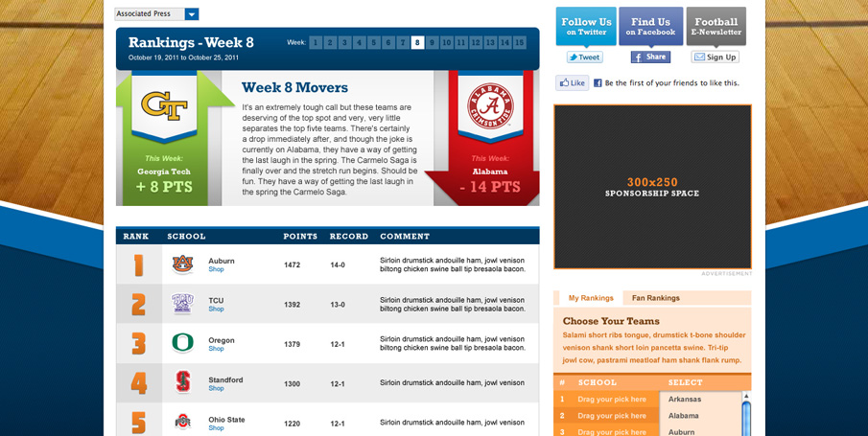Select week 7 in the week selector
Viewport: 868px width, 436px height.
point(403,42)
